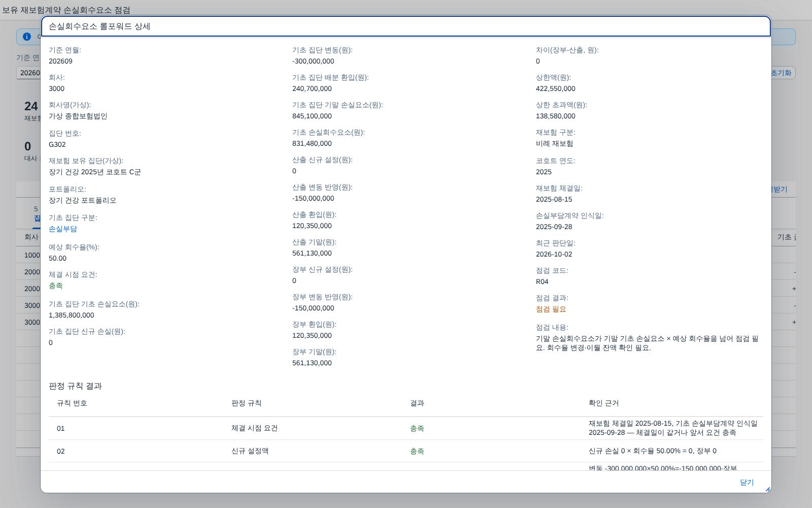Select the value 845,100,000
This screenshot has height=508, width=812.
pos(312,116)
